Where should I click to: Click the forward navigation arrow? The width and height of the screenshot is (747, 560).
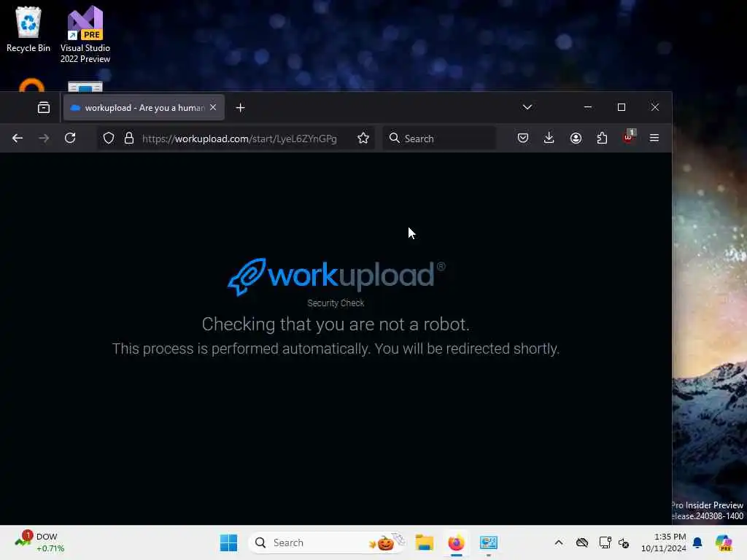pos(44,138)
